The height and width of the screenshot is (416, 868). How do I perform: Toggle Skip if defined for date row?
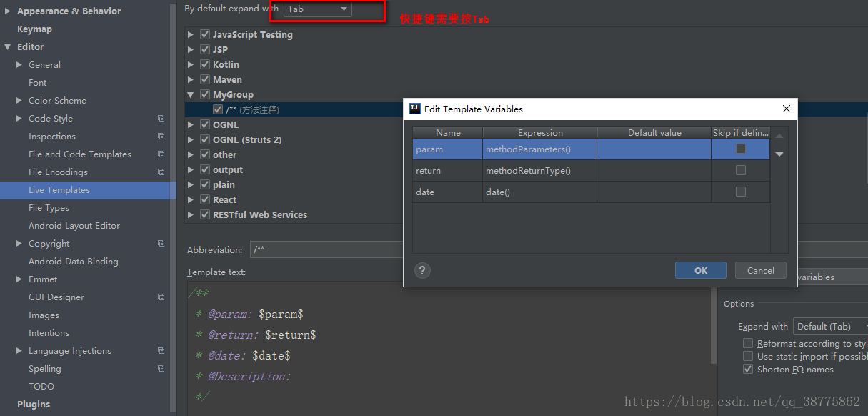pyautogui.click(x=741, y=192)
